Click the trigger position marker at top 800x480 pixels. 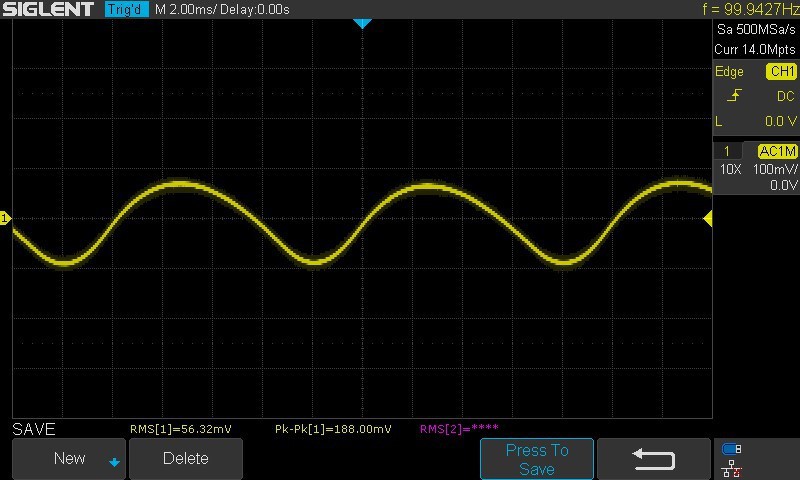coord(362,23)
